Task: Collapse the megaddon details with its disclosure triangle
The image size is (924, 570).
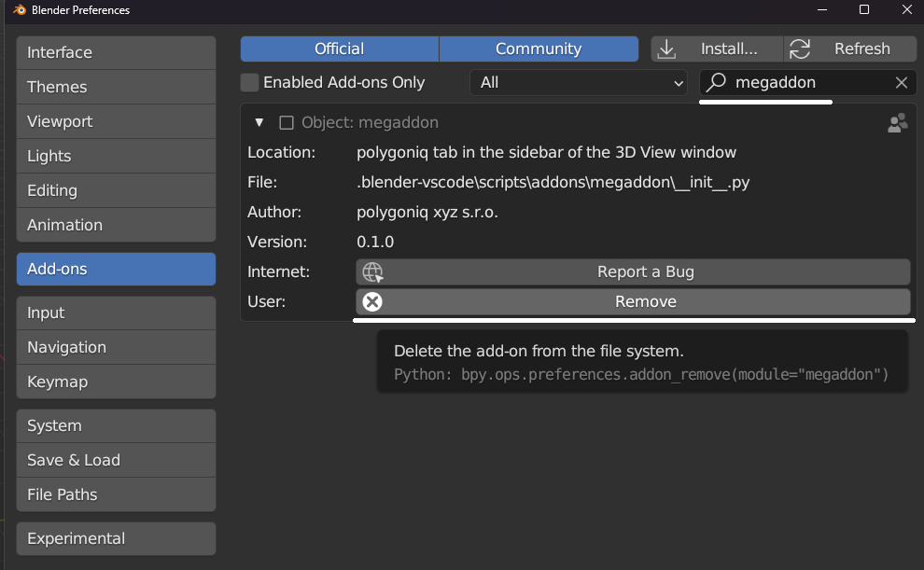Action: pos(259,122)
